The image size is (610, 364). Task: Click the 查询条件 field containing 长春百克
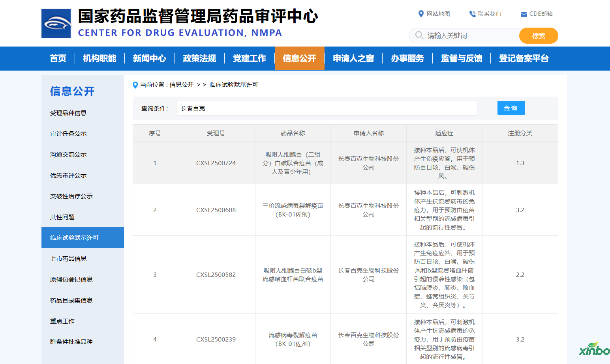click(326, 108)
